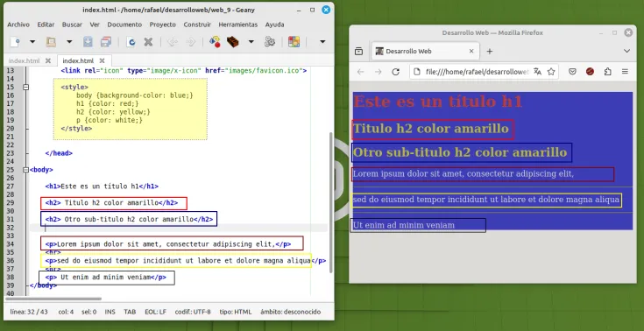Switch to the inactive index.html tab
The height and width of the screenshot is (331, 644).
(25, 60)
